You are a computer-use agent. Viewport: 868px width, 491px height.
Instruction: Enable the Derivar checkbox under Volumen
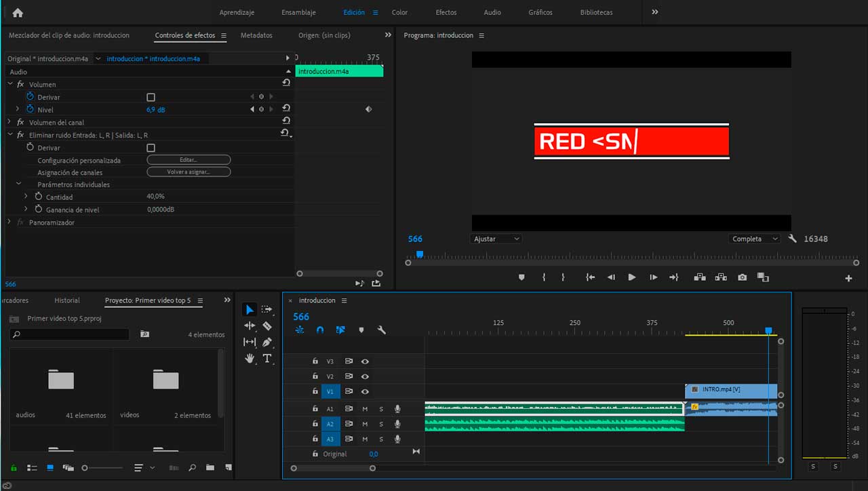click(x=151, y=98)
